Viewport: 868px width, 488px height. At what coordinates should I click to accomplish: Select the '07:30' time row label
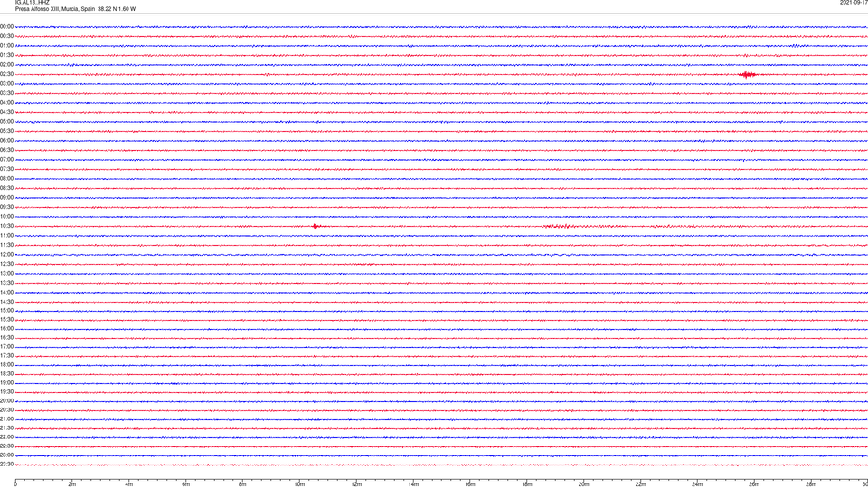pos(6,169)
